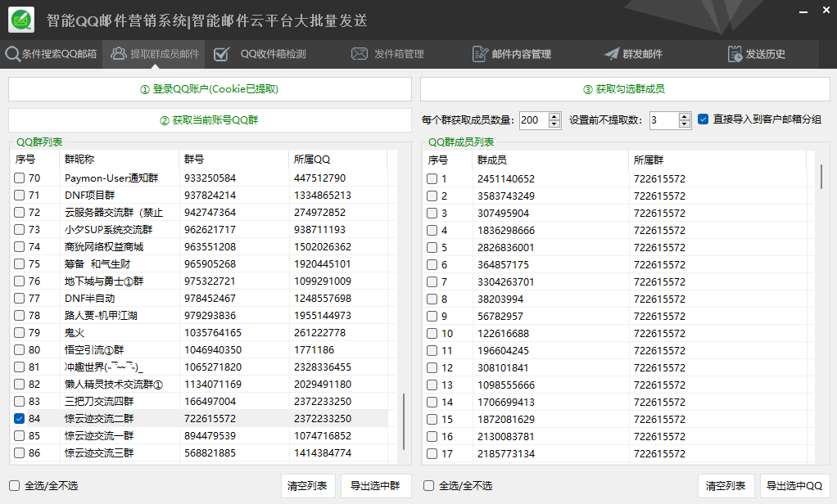Click 导出选中QQ button
The width and height of the screenshot is (837, 504).
coord(794,485)
